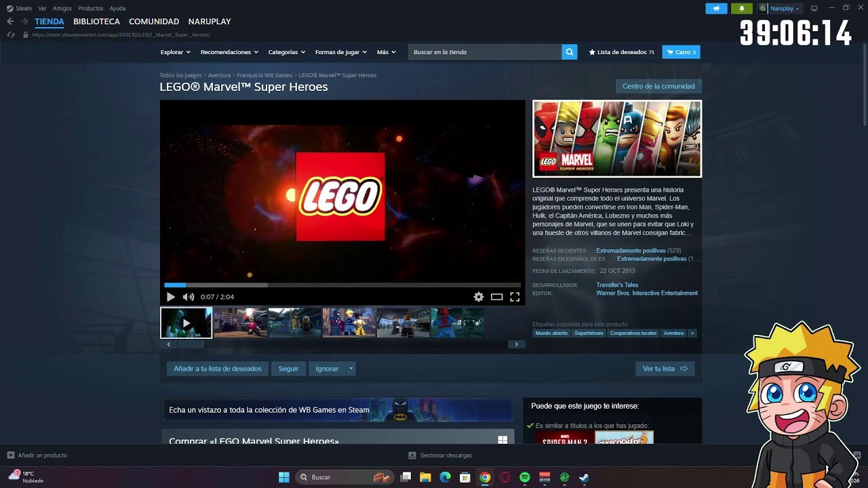Image resolution: width=868 pixels, height=488 pixels.
Task: Click the Naruplay profile avatar
Action: (x=763, y=8)
